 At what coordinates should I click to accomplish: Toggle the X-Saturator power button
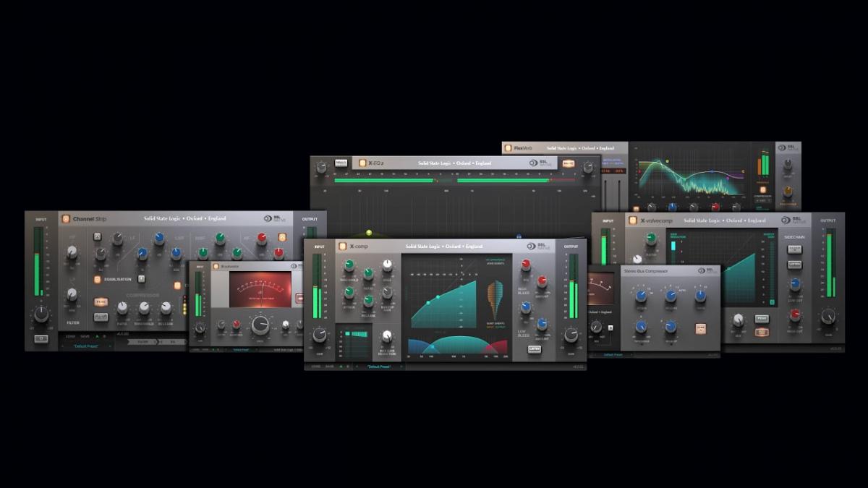click(x=215, y=266)
